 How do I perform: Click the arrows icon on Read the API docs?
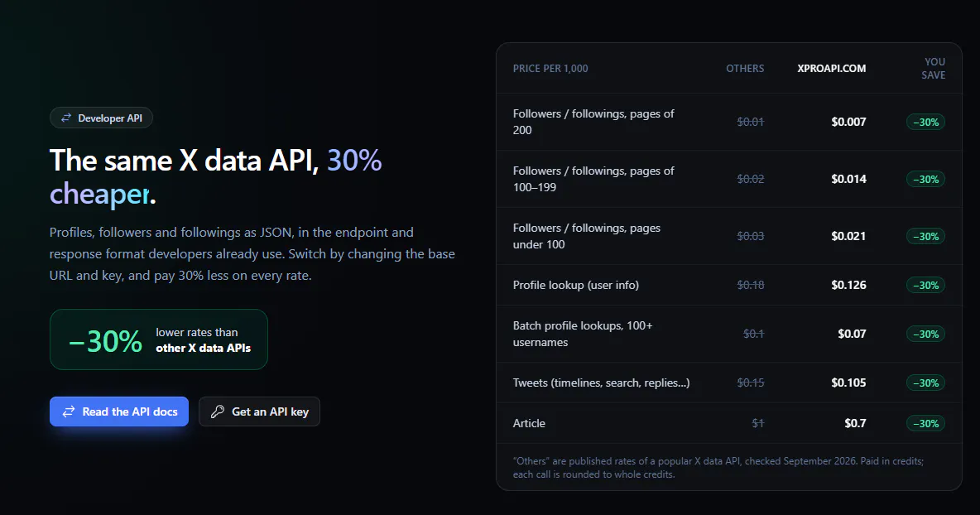[69, 412]
